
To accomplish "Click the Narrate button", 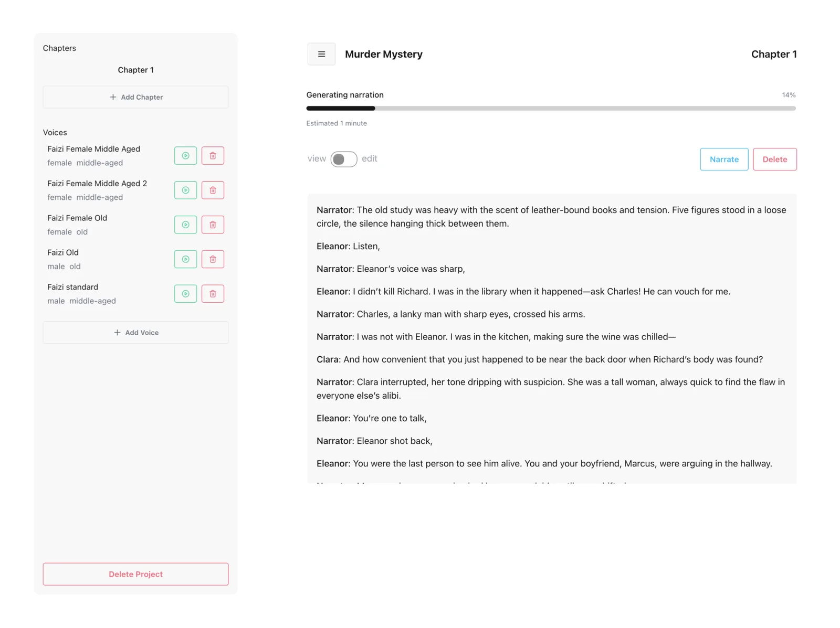I will [x=724, y=159].
